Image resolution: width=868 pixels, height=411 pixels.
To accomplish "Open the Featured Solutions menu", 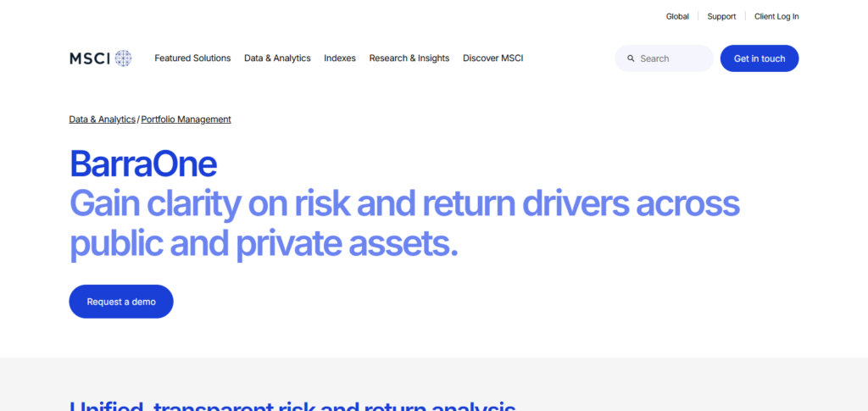I will (192, 58).
